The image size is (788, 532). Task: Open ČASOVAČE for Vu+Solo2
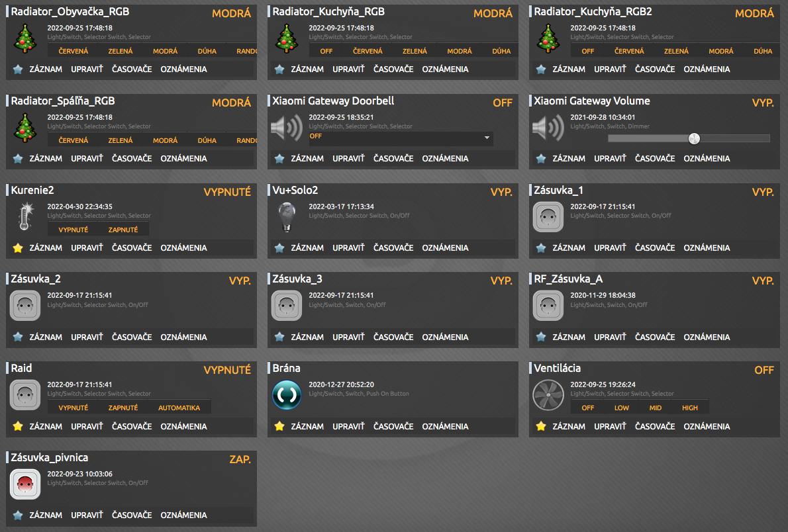(393, 247)
